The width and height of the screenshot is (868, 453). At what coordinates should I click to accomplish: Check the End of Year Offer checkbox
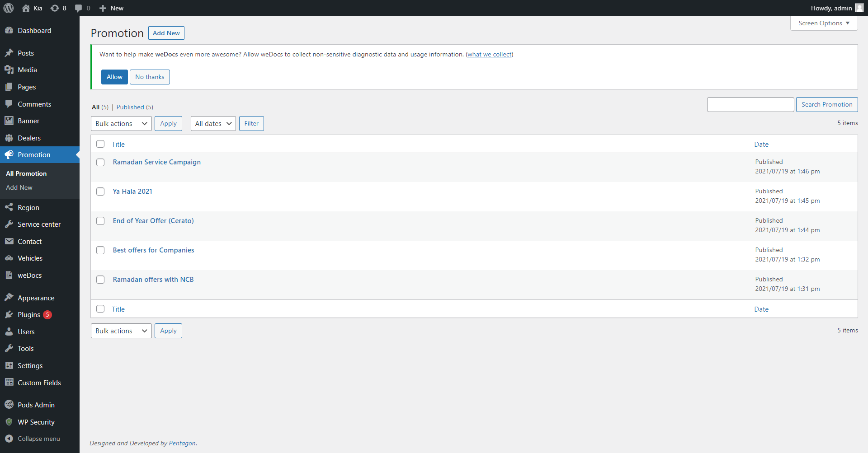(100, 221)
